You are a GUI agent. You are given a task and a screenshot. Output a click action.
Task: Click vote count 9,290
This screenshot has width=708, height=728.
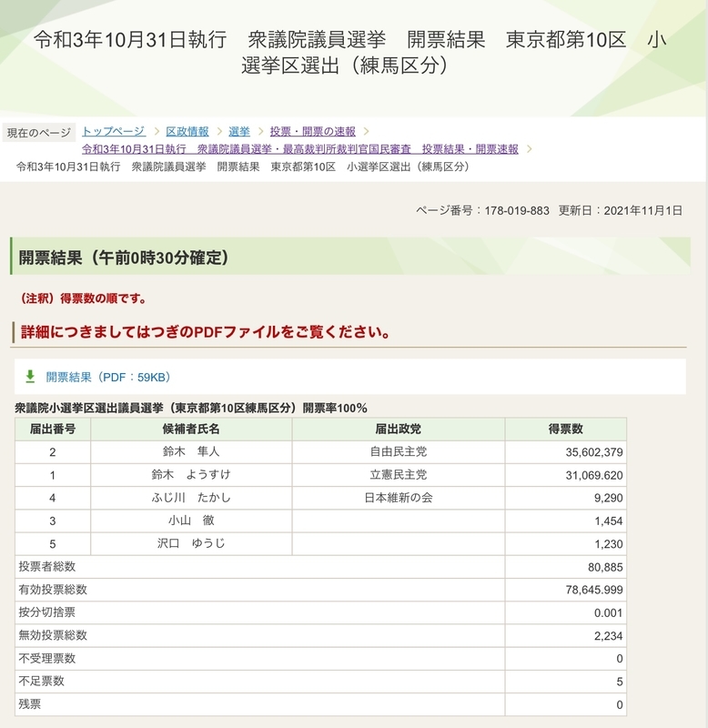(x=608, y=498)
